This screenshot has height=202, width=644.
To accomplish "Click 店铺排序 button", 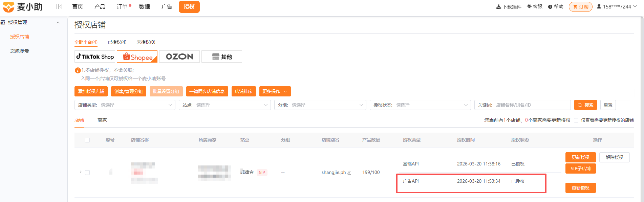I will point(244,91).
